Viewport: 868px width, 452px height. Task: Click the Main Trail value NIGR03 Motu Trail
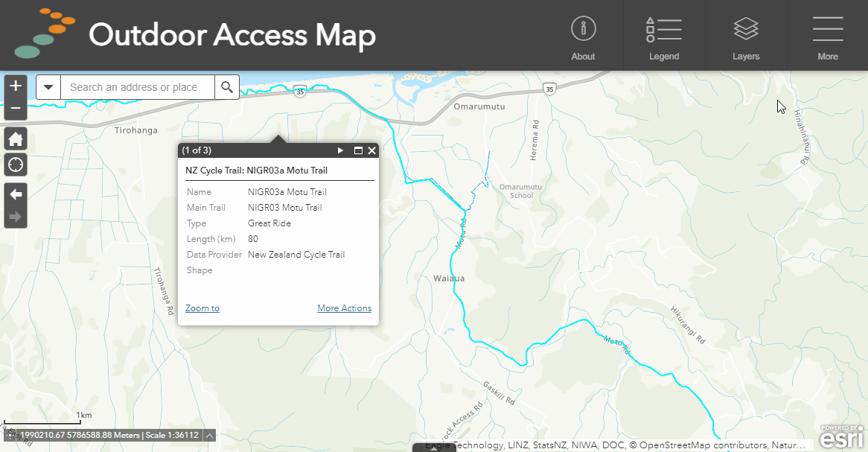click(x=285, y=208)
